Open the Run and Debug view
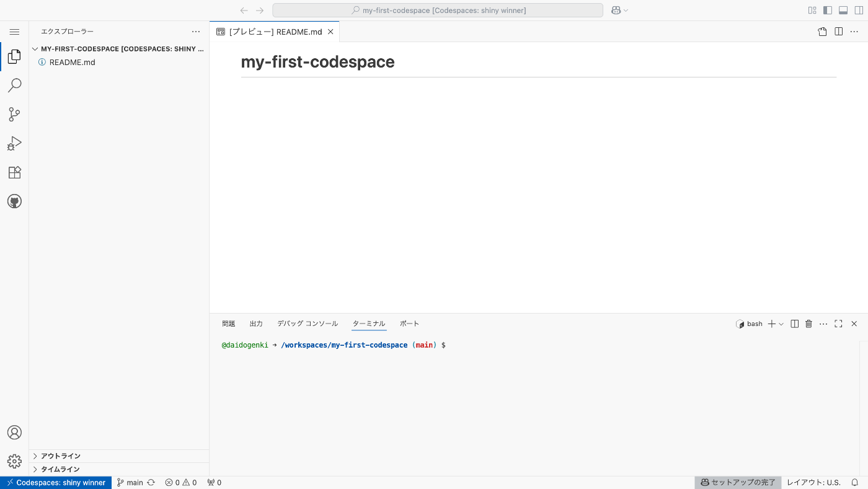 (14, 144)
